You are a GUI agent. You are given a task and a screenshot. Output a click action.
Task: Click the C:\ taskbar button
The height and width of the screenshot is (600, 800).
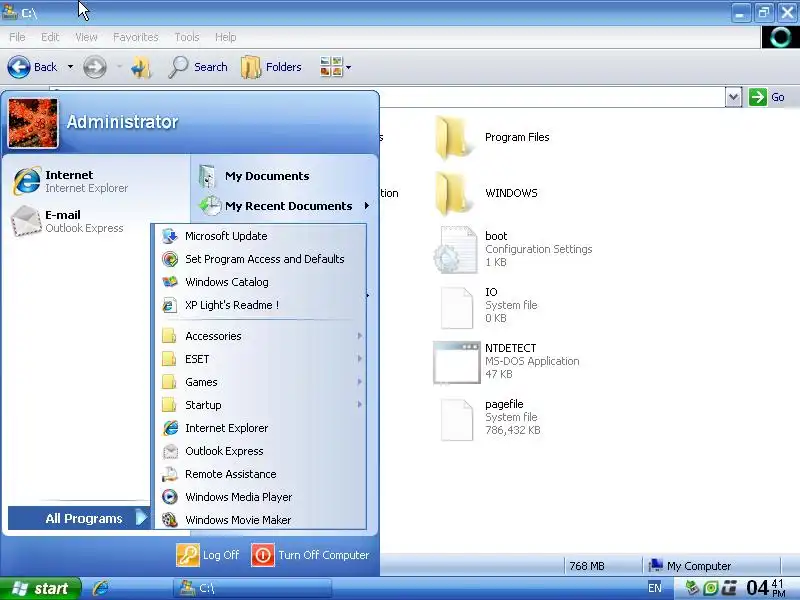click(253, 588)
